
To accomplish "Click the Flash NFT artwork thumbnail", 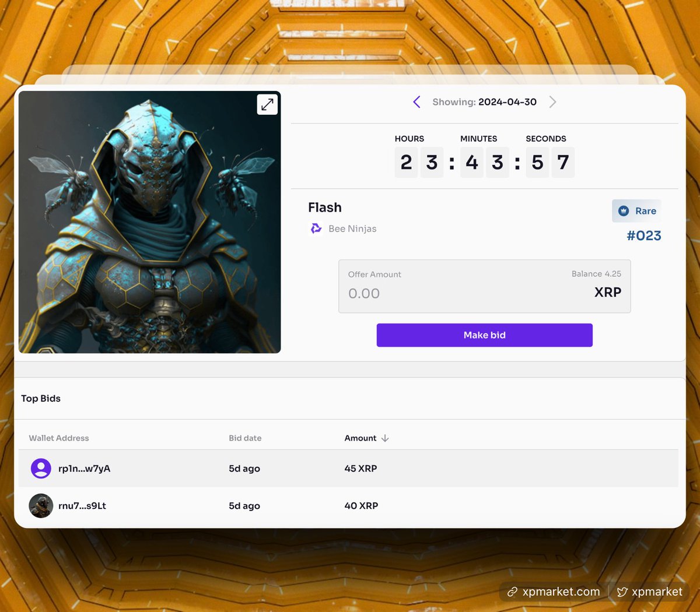I will tap(149, 222).
